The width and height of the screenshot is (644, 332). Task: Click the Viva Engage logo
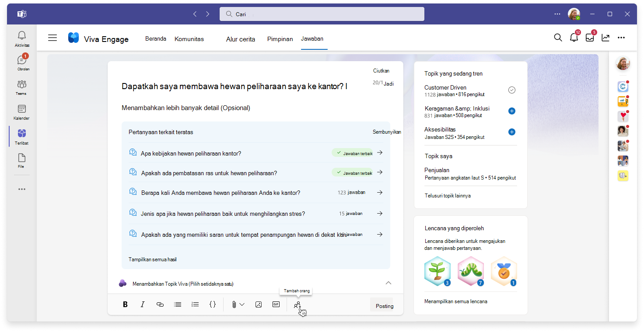coord(73,38)
